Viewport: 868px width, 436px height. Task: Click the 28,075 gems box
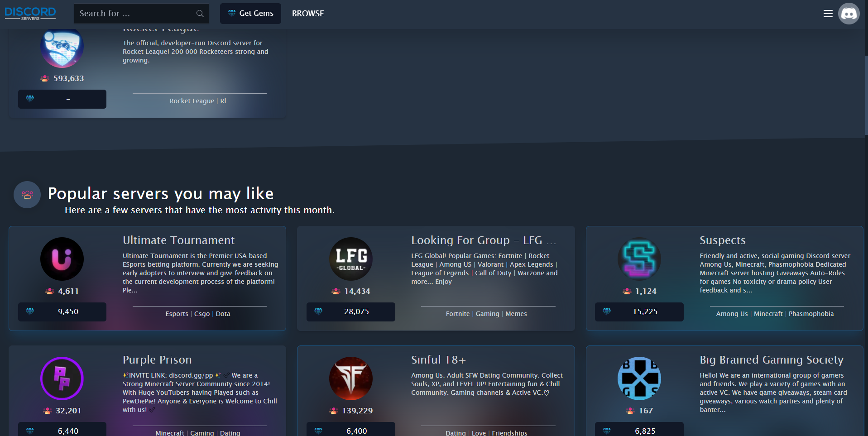coord(351,312)
